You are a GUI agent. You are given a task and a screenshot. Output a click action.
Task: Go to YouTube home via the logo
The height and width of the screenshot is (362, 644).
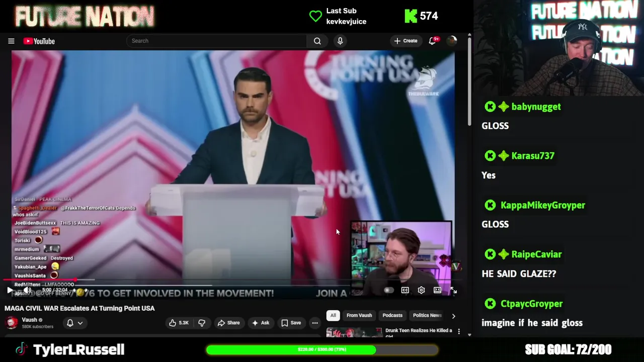point(39,41)
